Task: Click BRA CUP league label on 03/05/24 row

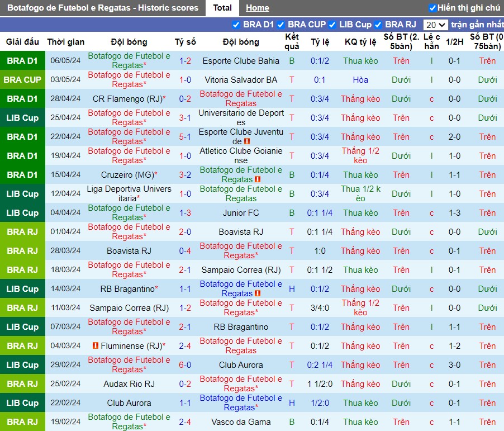Action: [x=22, y=80]
